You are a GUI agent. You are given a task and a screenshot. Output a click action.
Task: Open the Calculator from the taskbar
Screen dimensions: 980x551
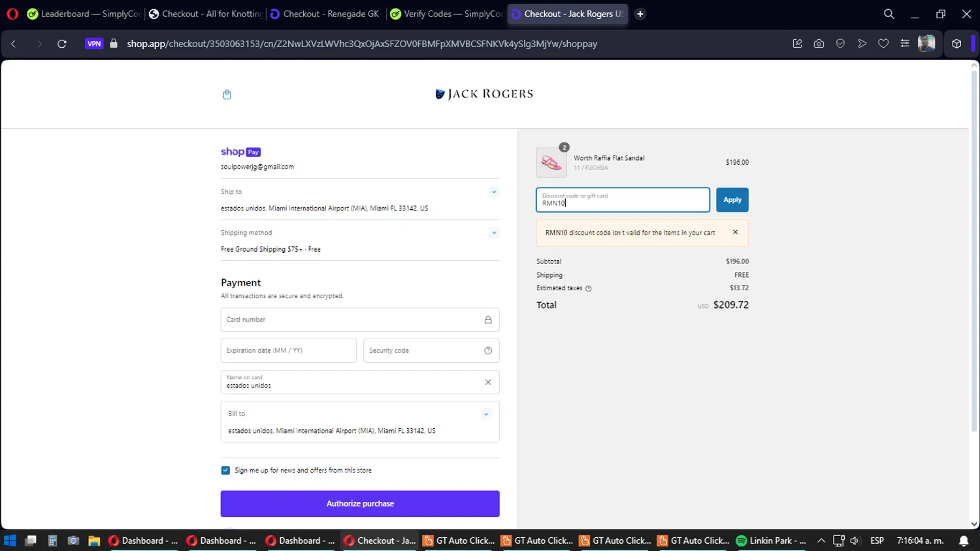52,541
